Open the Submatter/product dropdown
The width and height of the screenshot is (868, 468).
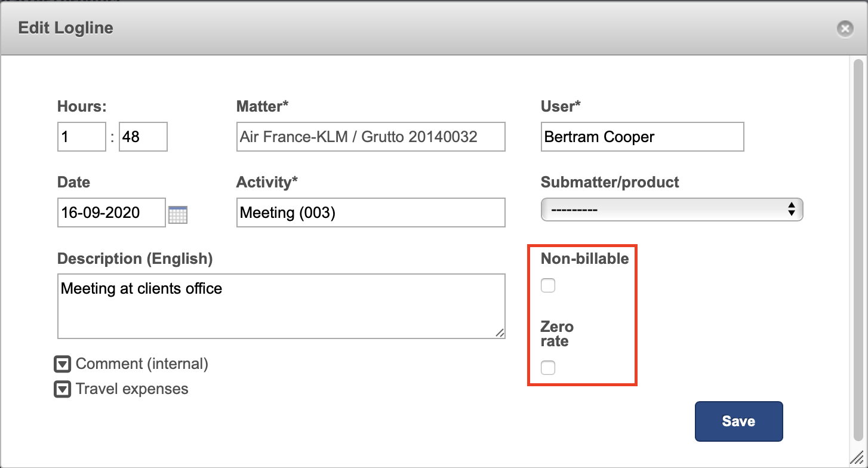coord(672,210)
